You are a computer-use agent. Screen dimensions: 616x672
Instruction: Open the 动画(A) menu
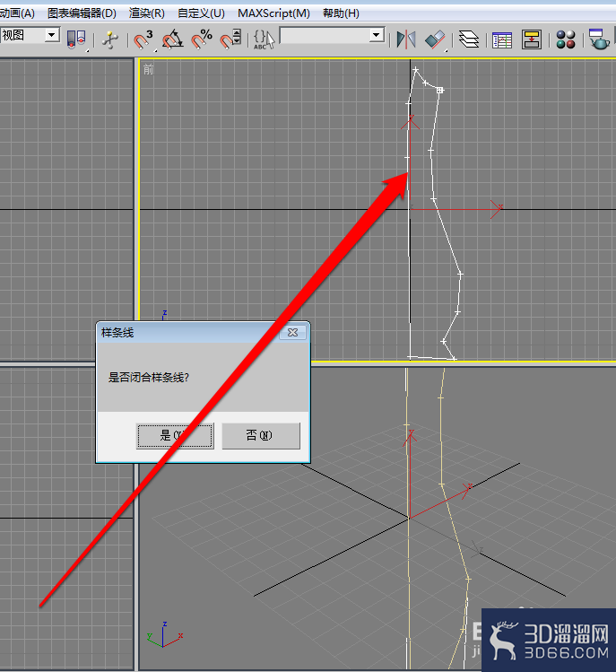tap(17, 13)
